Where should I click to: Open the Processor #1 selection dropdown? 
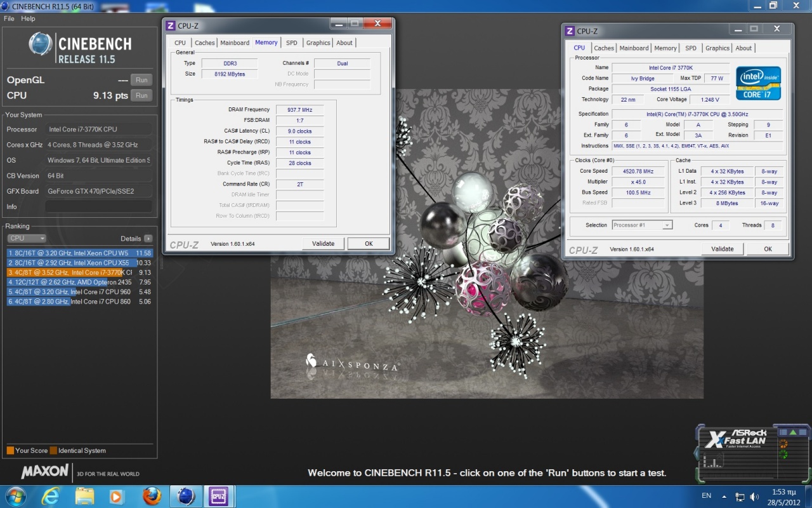[642, 225]
